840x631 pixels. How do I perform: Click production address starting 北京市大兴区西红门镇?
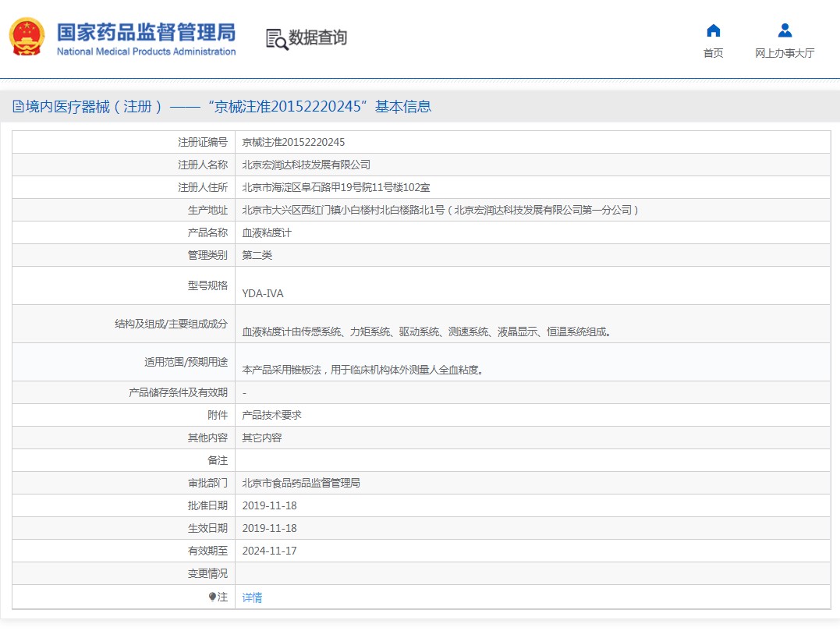[440, 210]
